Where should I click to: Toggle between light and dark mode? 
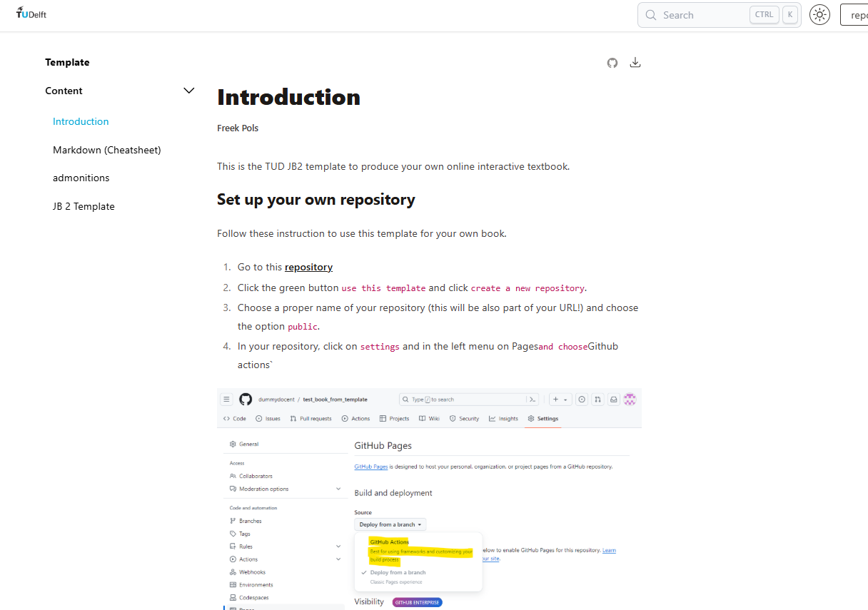point(819,14)
